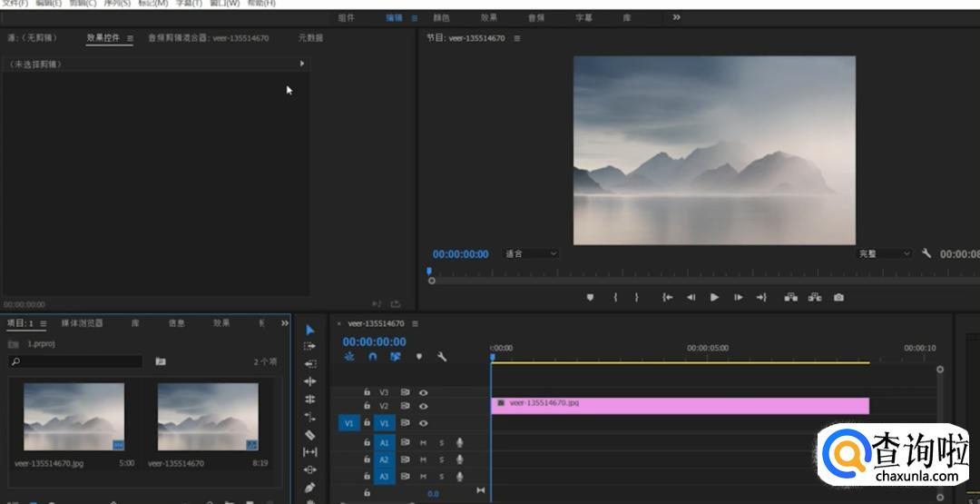Screen dimensions: 980x504
Task: Click the Export Frame camera icon
Action: click(838, 297)
